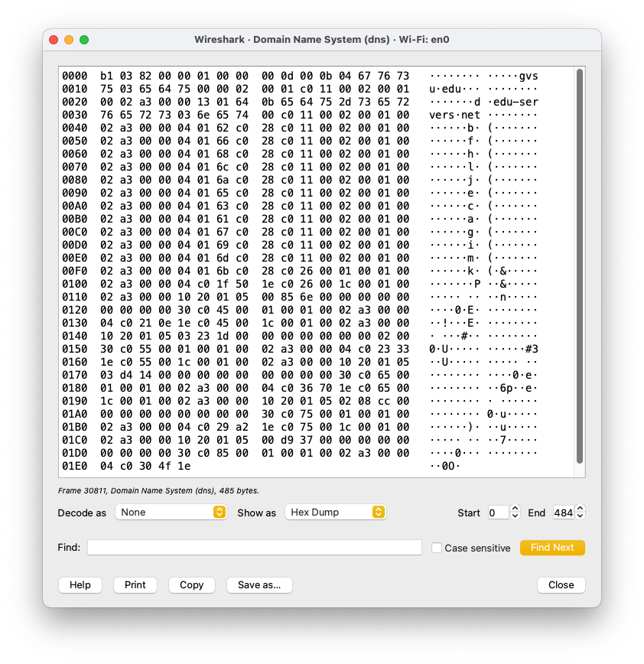644x664 pixels.
Task: Click the ASCII text '#3' on row 0150
Action: click(x=532, y=350)
